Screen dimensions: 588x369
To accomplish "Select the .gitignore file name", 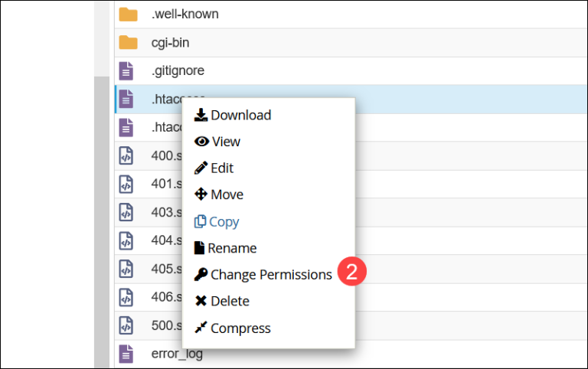I will 178,70.
